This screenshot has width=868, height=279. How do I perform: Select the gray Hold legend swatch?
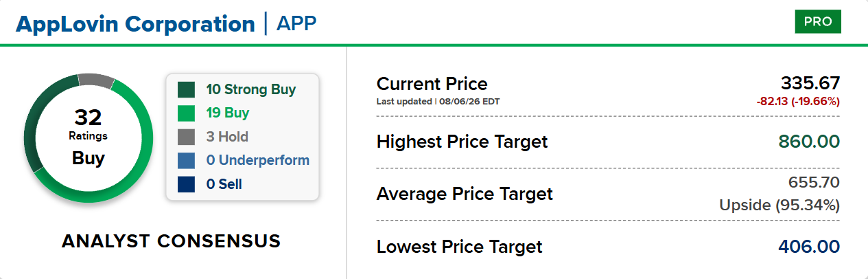[187, 137]
